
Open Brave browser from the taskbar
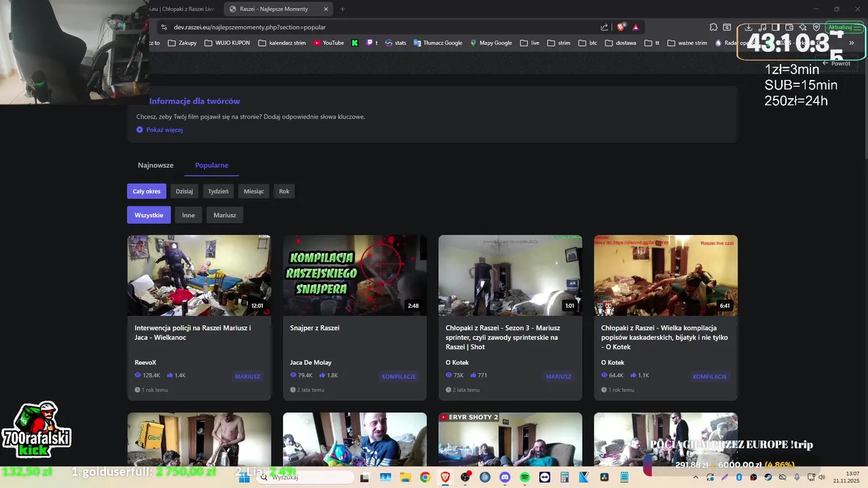(x=445, y=477)
